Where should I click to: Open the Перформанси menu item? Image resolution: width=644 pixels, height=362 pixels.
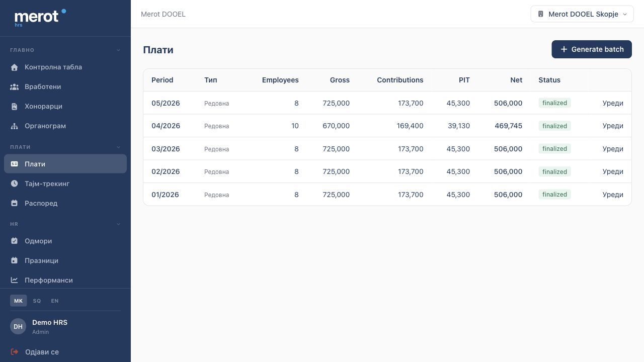coord(65,281)
